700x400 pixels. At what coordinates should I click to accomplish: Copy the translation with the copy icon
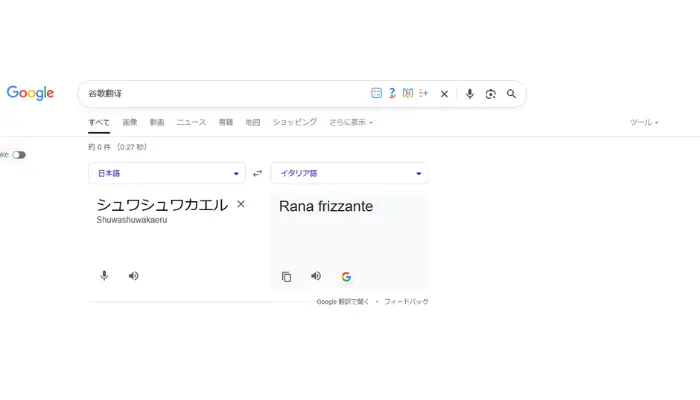click(x=287, y=277)
